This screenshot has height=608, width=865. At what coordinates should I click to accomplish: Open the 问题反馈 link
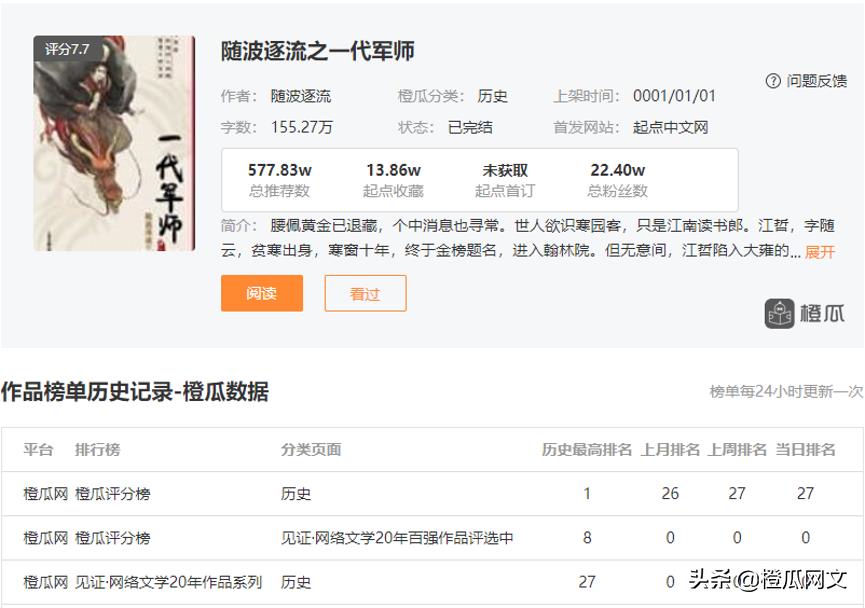point(816,81)
